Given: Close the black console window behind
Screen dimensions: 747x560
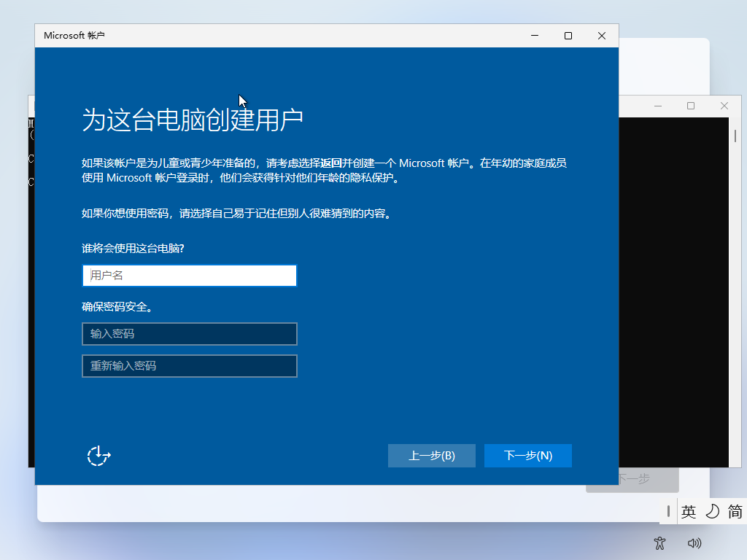Looking at the screenshot, I should (724, 106).
